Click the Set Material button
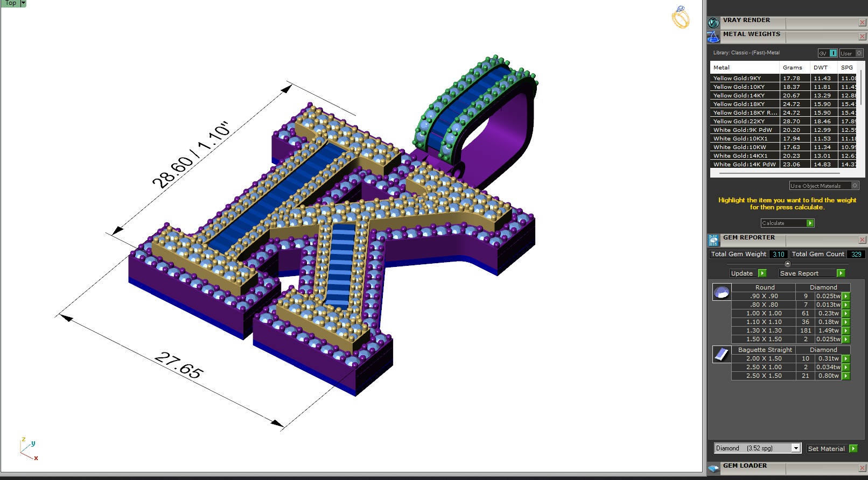Image resolution: width=868 pixels, height=480 pixels. click(x=828, y=448)
